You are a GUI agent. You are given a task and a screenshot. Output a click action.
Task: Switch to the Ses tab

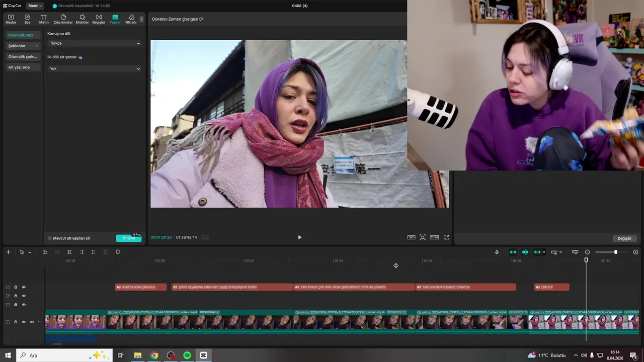pyautogui.click(x=27, y=19)
